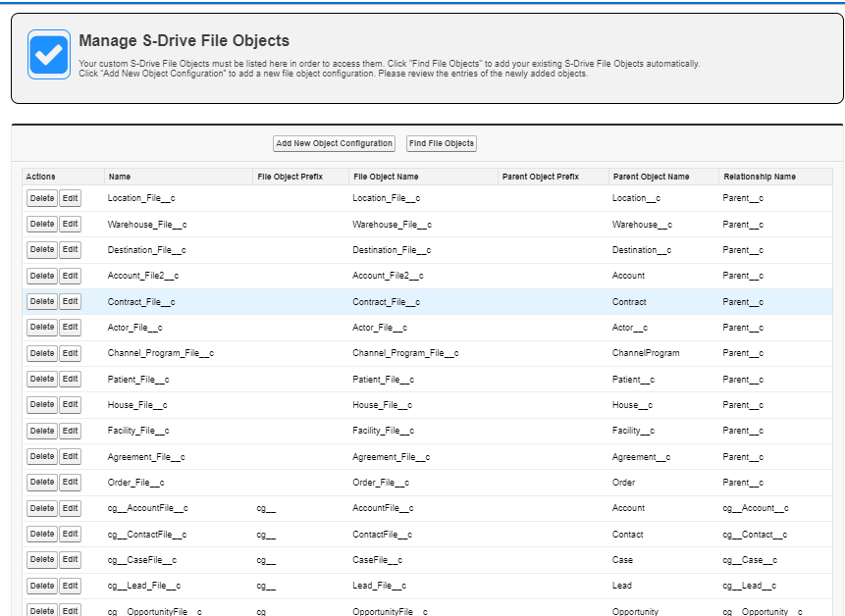Viewport: 845px width, 616px height.
Task: Click the Find File Objects button
Action: (x=442, y=143)
